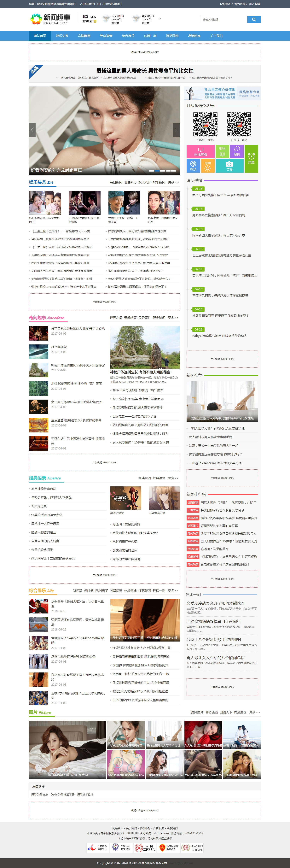
Task: Open the 电视直播 TV live tile
Action: tap(200, 151)
